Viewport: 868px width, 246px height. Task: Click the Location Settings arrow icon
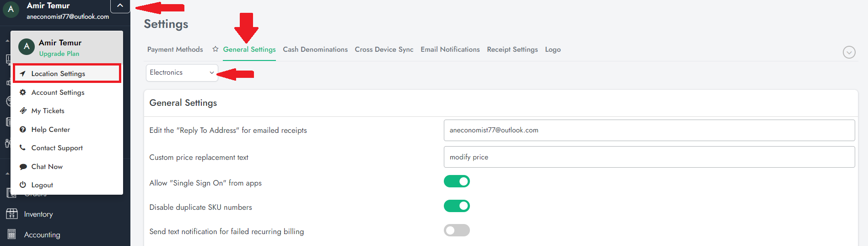click(x=22, y=74)
